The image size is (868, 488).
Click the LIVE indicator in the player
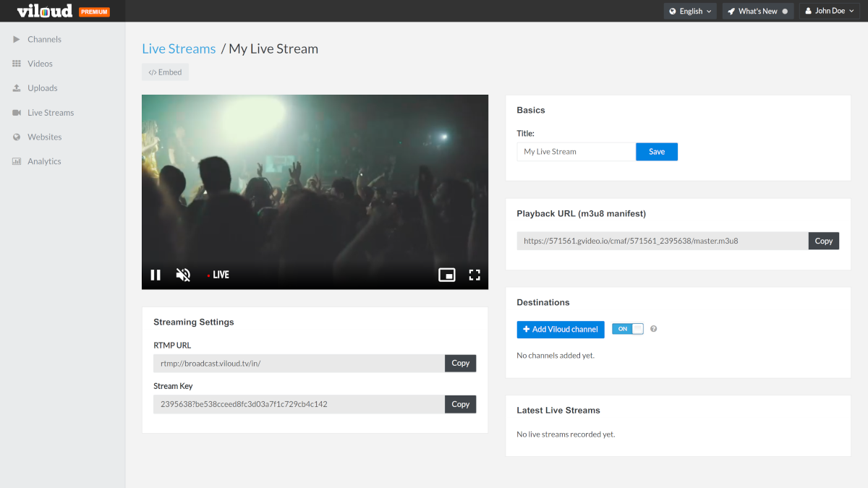[218, 275]
